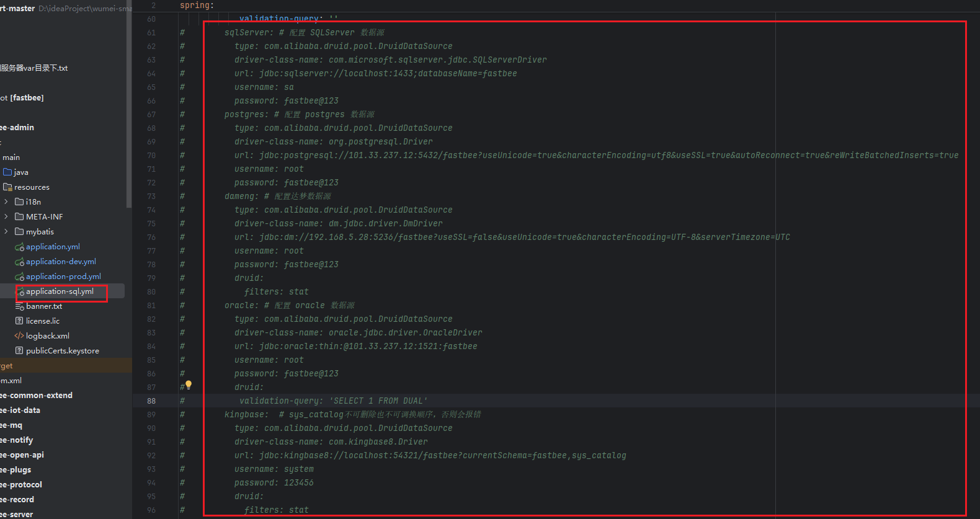980x519 pixels.
Task: Expand the mybatis folder
Action: click(6, 232)
